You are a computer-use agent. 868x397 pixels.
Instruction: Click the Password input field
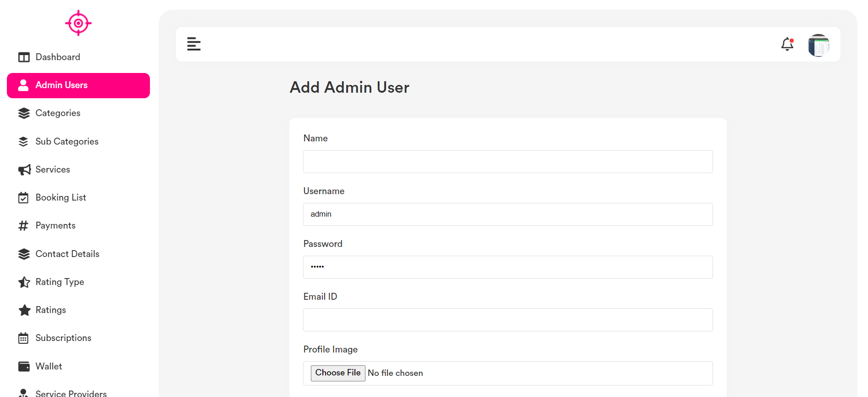pos(508,267)
